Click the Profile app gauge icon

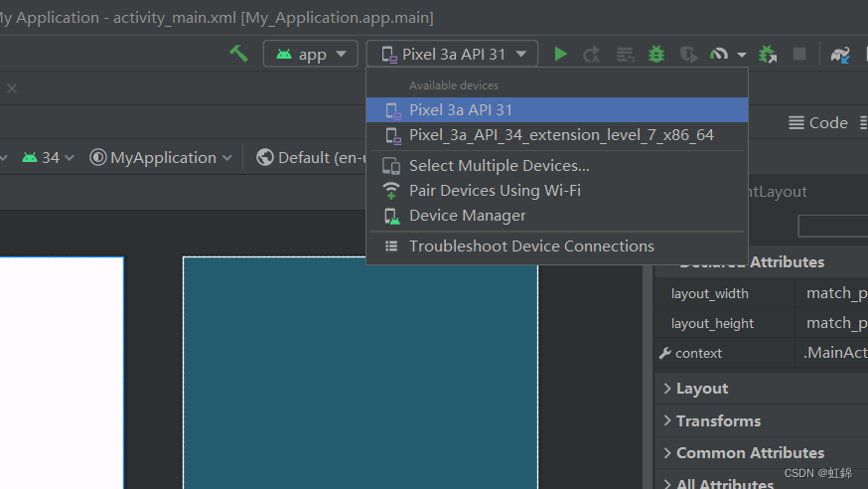[718, 54]
